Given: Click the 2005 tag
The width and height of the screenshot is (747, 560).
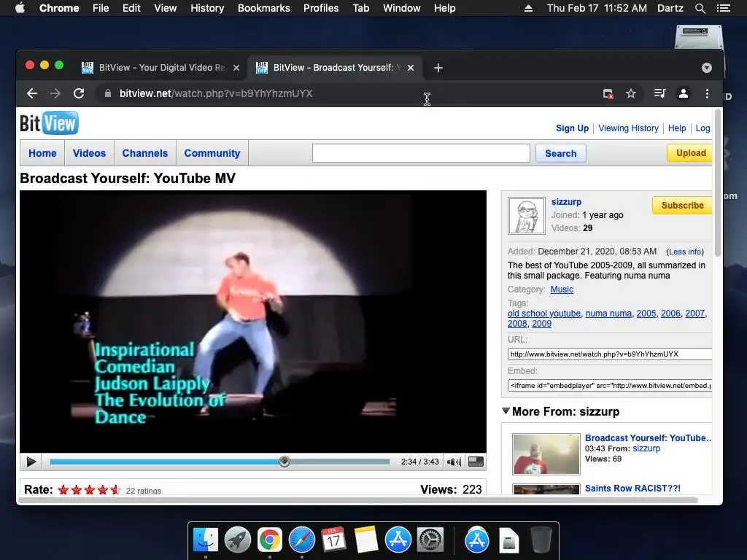Looking at the screenshot, I should (646, 314).
